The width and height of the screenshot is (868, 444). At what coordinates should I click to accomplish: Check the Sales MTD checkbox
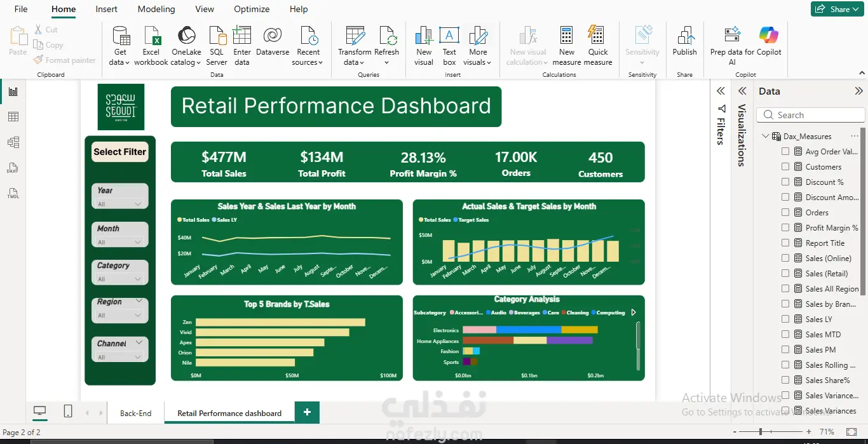click(x=785, y=334)
